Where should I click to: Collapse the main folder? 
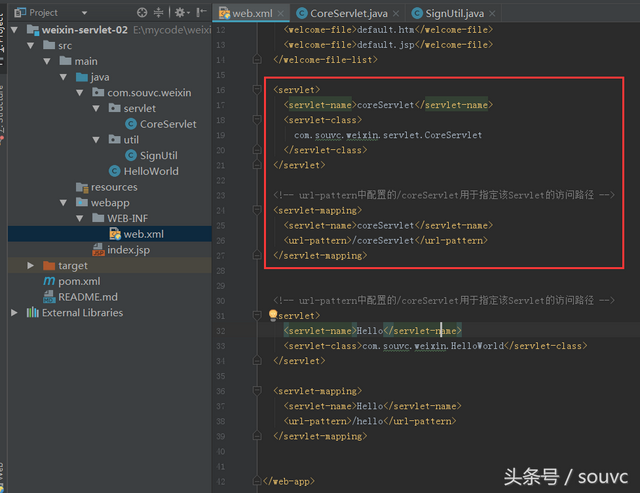(x=47, y=61)
